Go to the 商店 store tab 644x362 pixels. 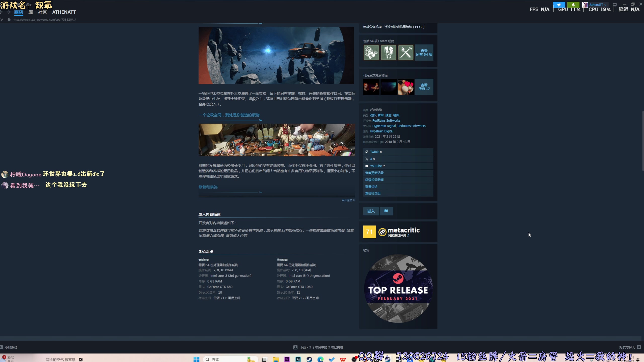[x=19, y=12]
